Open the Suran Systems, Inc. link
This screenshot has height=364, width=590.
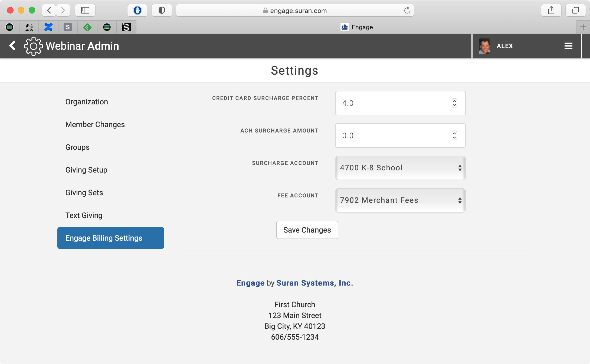[314, 283]
